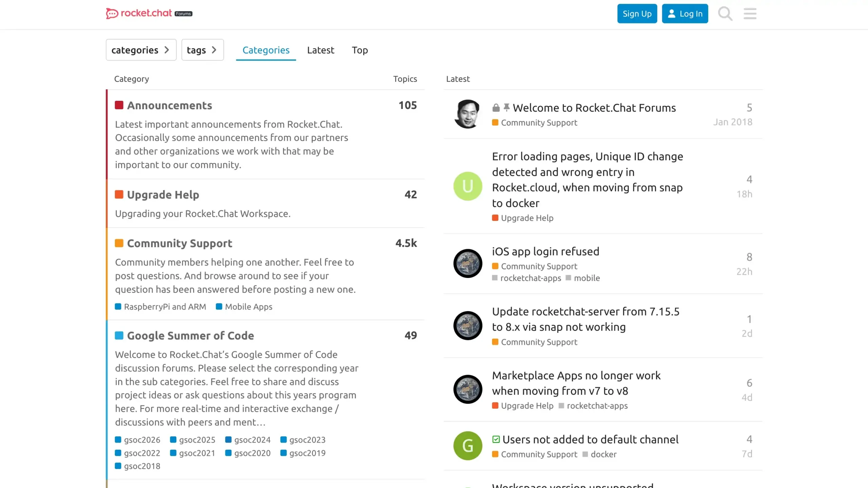
Task: Open the gsoc2024 subcategory
Action: (x=248, y=440)
